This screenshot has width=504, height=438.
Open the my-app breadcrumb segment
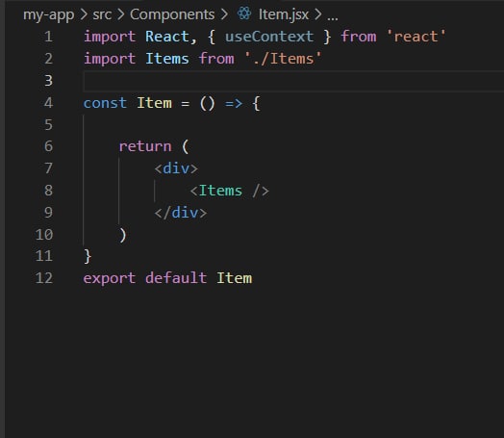coord(48,14)
